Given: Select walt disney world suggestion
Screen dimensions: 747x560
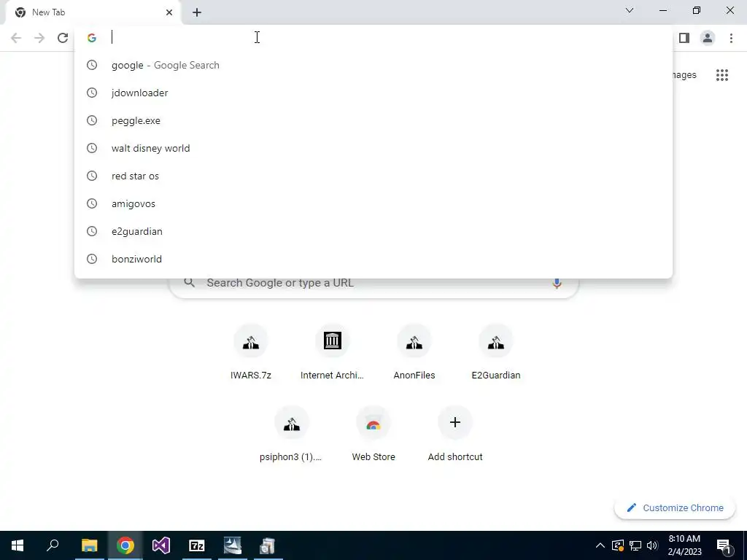Looking at the screenshot, I should tap(373, 148).
